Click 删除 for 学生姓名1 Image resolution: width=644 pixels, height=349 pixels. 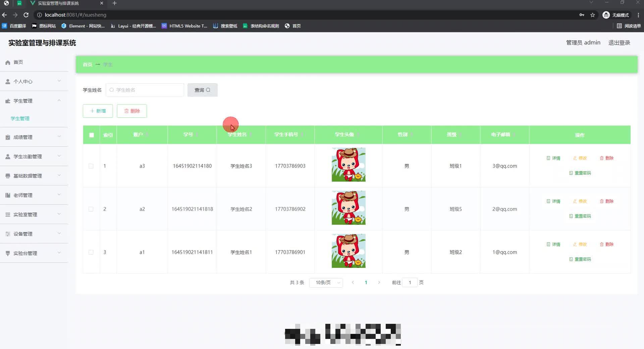point(607,244)
